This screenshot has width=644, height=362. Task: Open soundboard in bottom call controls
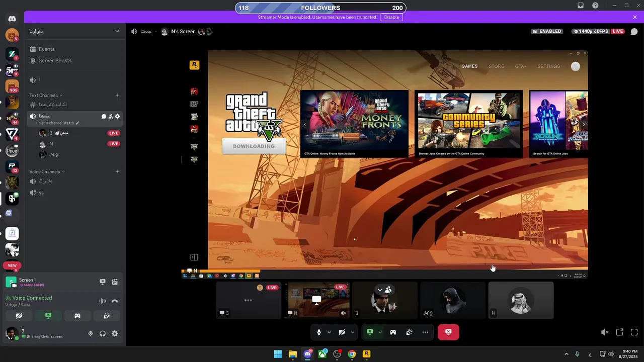click(410, 332)
